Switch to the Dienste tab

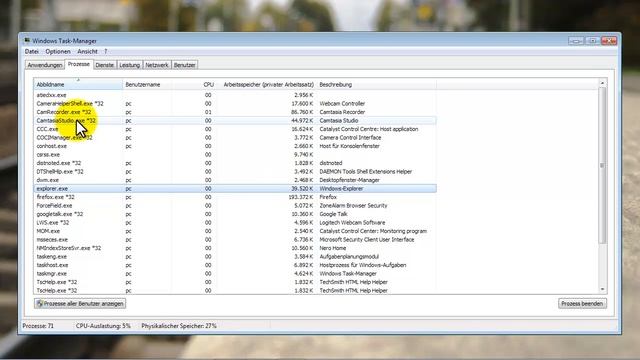coord(104,65)
